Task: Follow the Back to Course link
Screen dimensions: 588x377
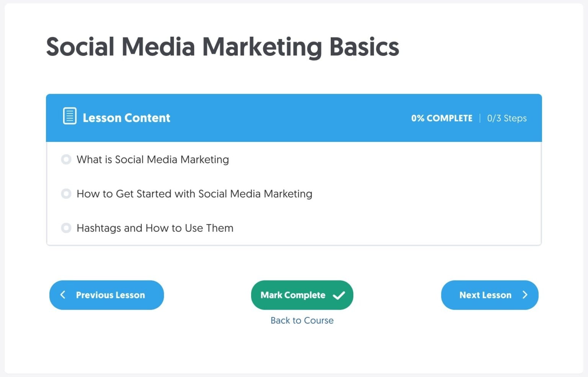Action: click(x=302, y=320)
